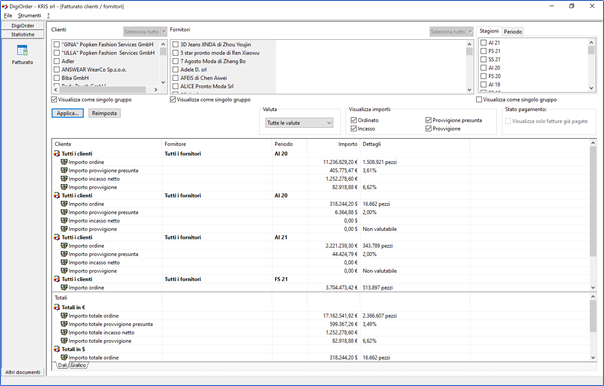604x386 pixels.
Task: Click the Totali in $ group icon
Action: pos(57,349)
